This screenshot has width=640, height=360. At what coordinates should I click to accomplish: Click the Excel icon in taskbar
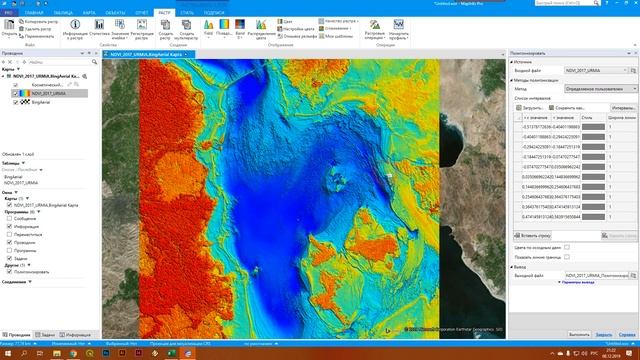171,353
